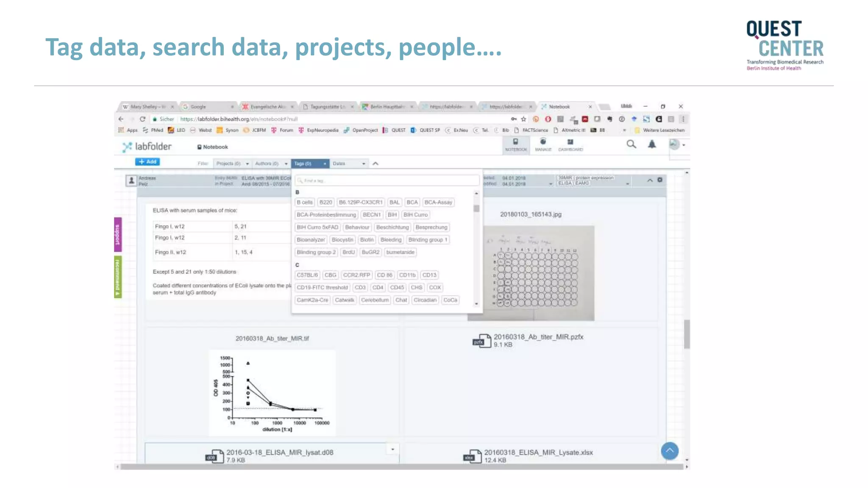Open the Weitere Lesezeichen bookmarks folder
Image resolution: width=868 pixels, height=488 pixels.
(659, 130)
